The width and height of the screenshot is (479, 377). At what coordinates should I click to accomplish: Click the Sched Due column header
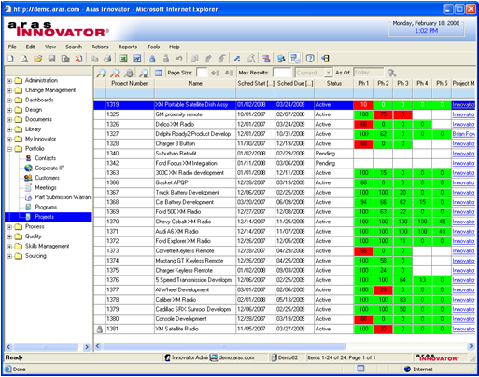click(x=295, y=83)
